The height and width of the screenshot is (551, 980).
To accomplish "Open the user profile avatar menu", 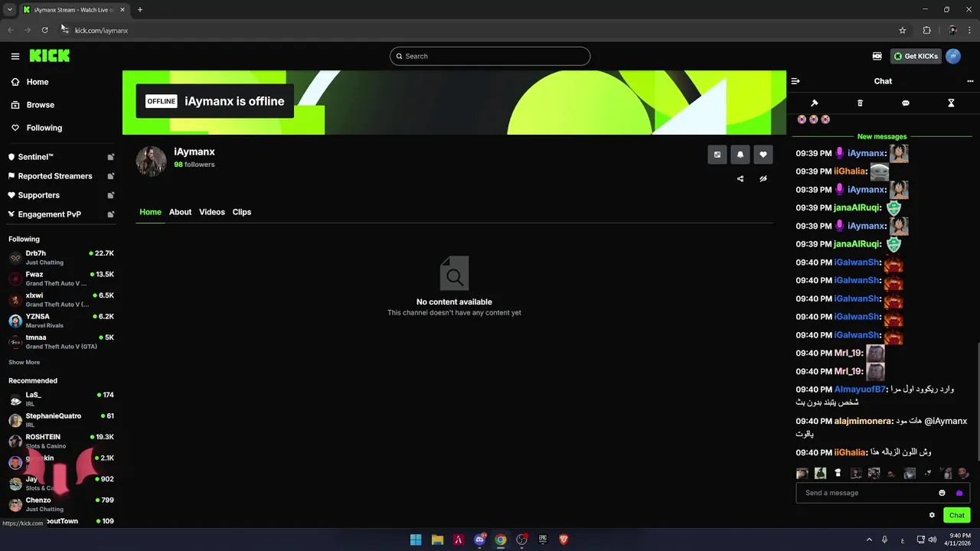I will point(953,56).
